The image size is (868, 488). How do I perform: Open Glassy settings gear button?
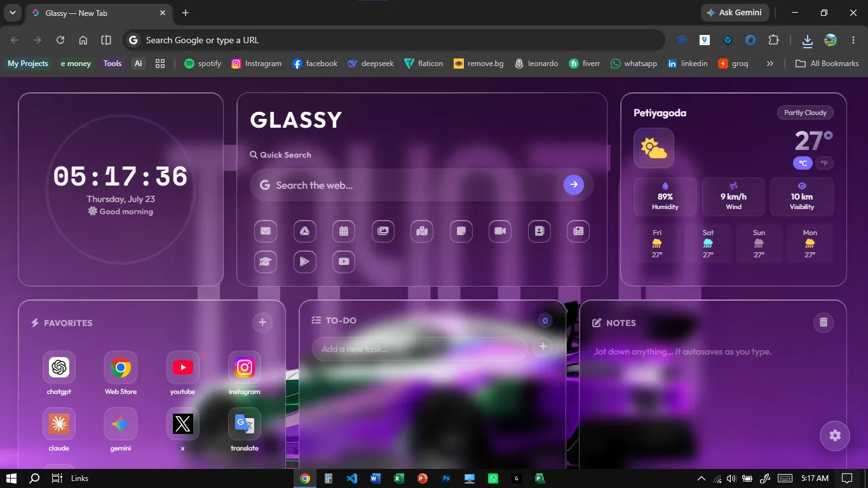coord(835,436)
